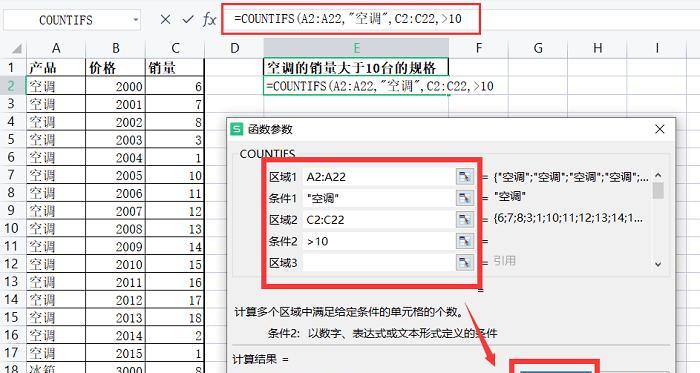Click range selector icon for 区域3
The width and height of the screenshot is (700, 373).
465,263
